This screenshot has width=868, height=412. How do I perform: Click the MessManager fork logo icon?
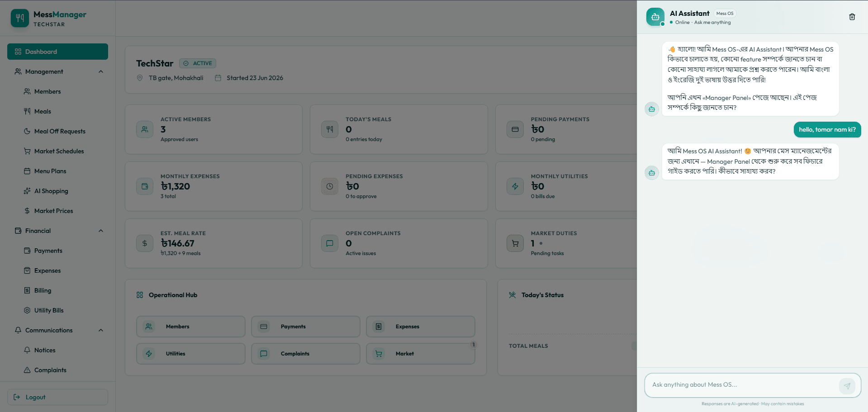click(x=20, y=18)
